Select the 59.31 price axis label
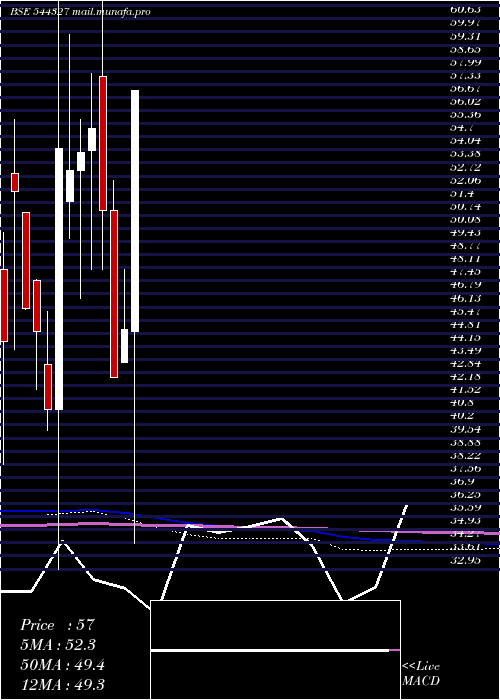Viewport: 500px width, 700px height. pyautogui.click(x=466, y=36)
